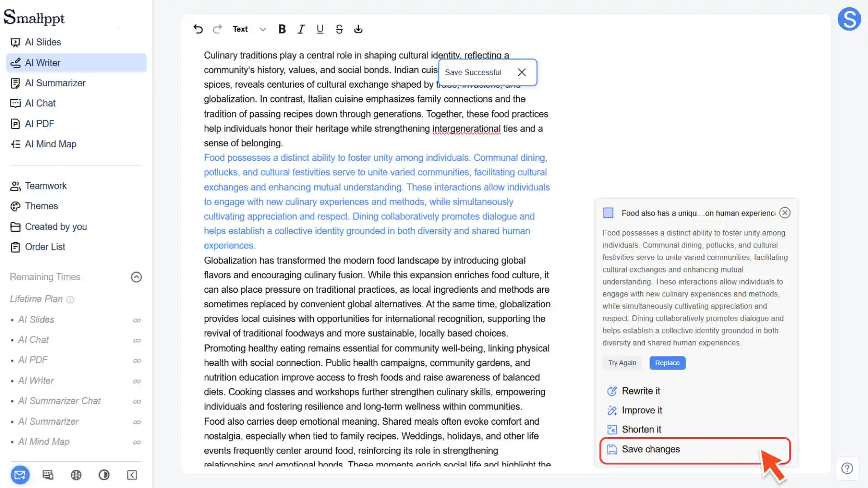
Task: Open the Order List
Action: tap(76, 247)
